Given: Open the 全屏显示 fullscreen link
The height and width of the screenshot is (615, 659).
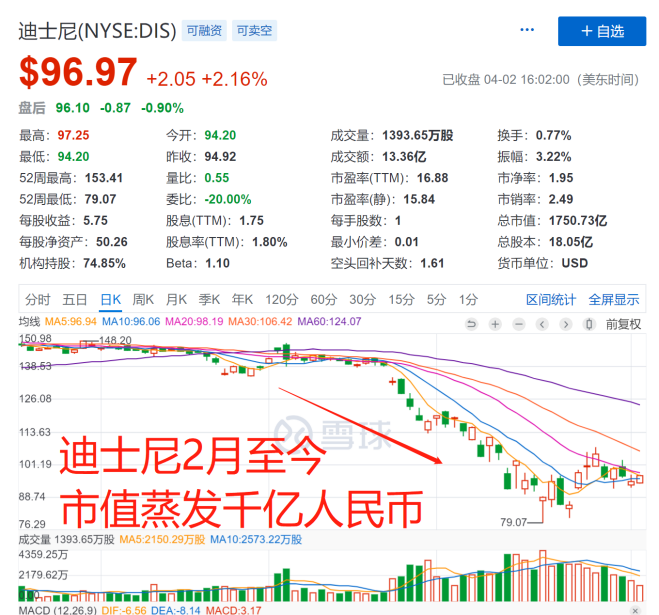Looking at the screenshot, I should tap(614, 300).
